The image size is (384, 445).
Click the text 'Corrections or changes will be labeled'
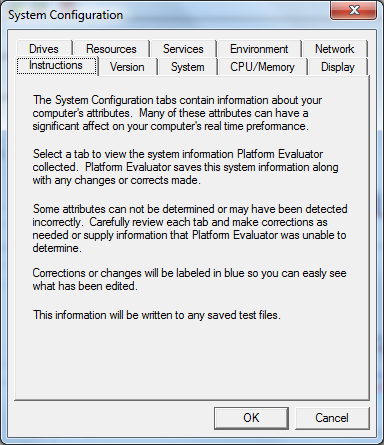tap(189, 279)
